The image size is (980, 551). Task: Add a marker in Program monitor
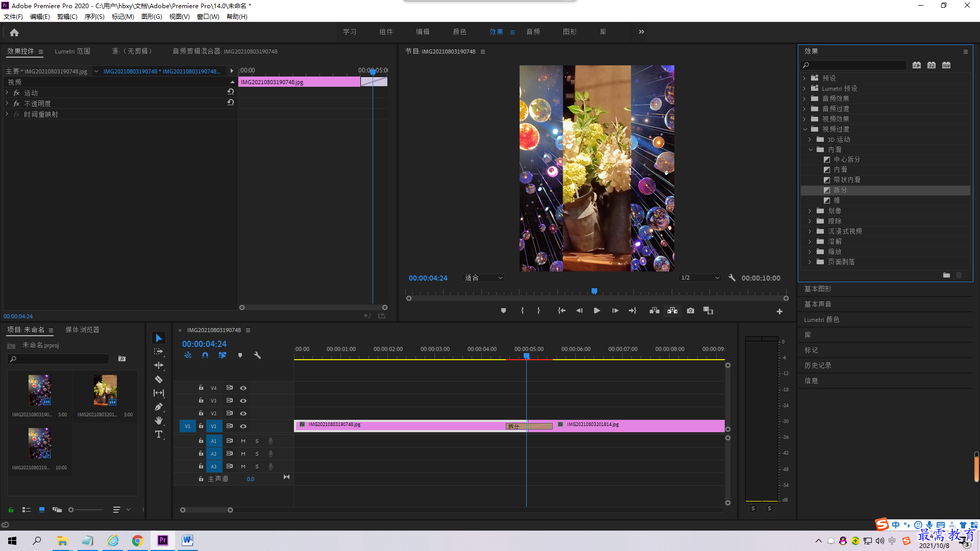pos(503,311)
